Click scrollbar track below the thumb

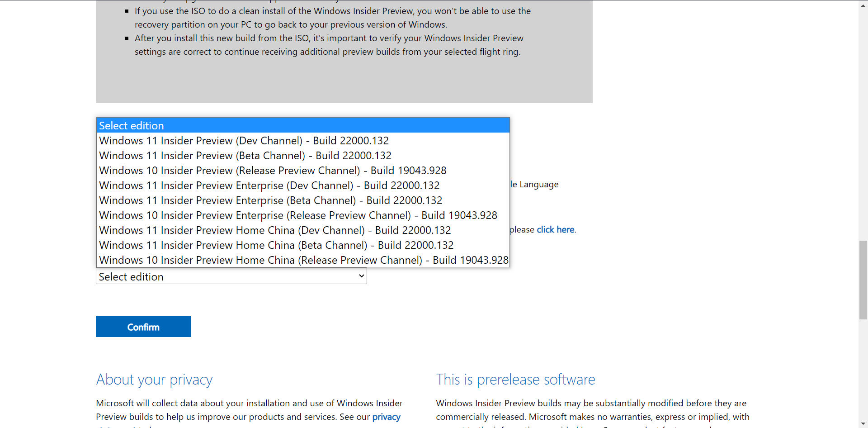pyautogui.click(x=863, y=371)
